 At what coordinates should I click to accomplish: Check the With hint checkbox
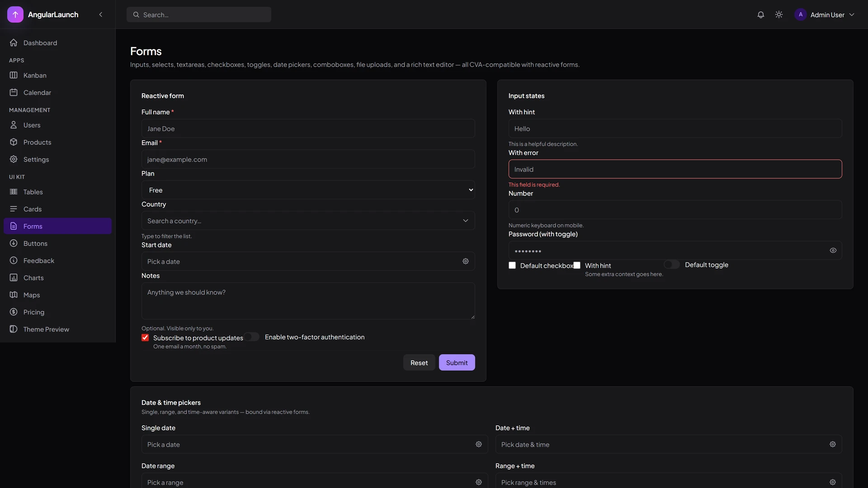pyautogui.click(x=577, y=265)
